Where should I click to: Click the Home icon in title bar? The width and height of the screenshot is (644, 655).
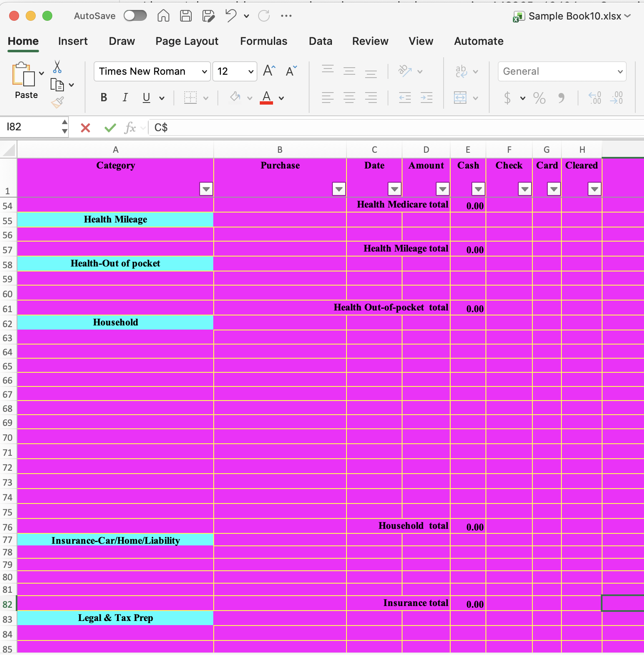click(x=163, y=16)
